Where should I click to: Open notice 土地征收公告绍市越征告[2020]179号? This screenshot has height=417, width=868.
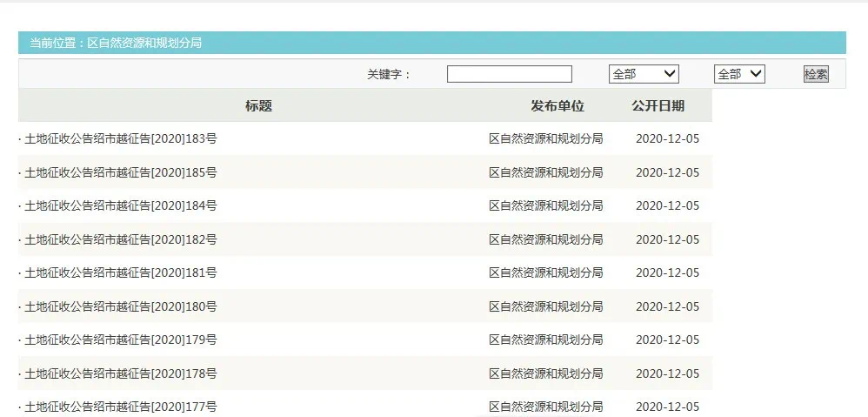121,340
